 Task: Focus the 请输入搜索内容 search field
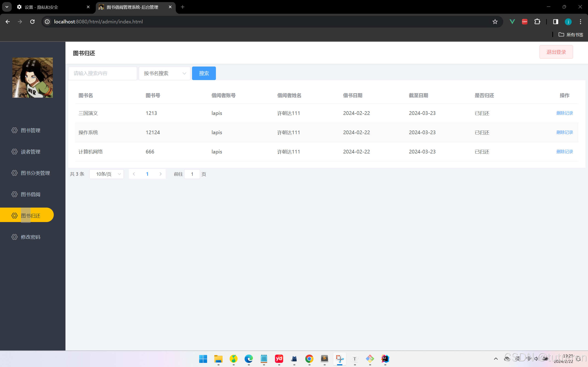click(x=102, y=73)
